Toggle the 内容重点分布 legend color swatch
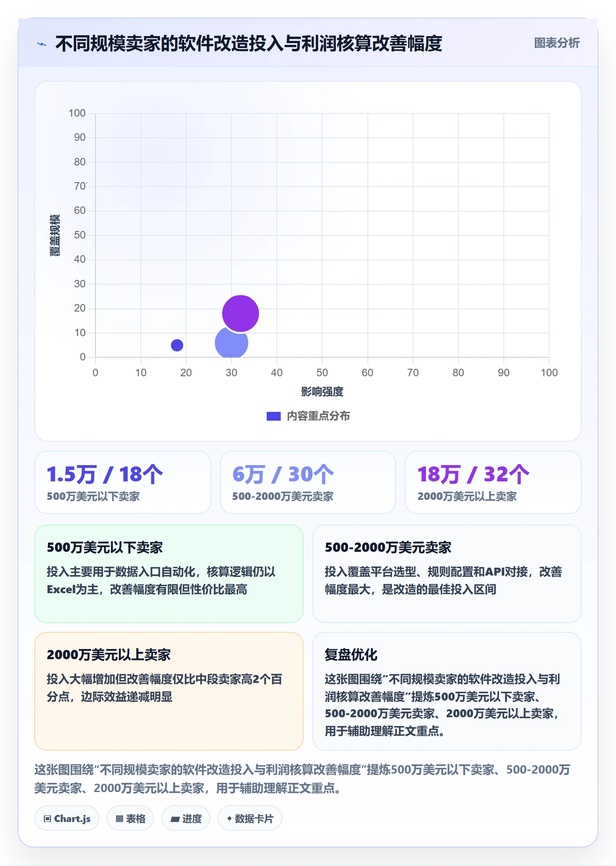The height and width of the screenshot is (866, 616). (x=273, y=416)
